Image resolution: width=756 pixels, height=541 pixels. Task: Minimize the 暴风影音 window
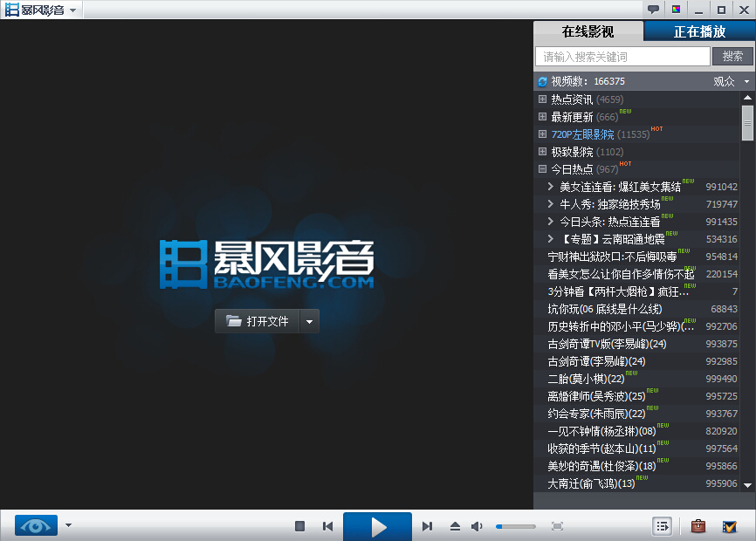coord(698,10)
